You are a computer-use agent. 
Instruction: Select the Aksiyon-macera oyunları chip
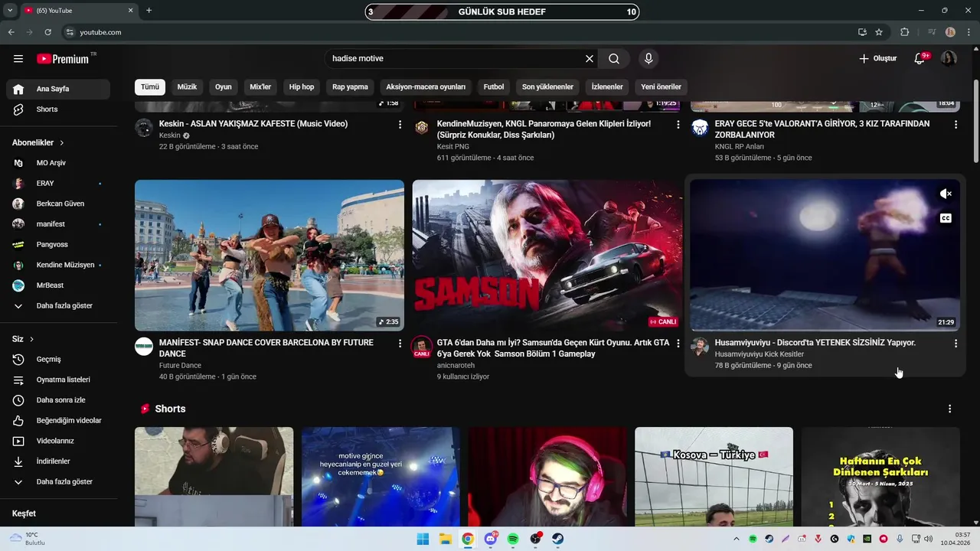[x=426, y=87]
